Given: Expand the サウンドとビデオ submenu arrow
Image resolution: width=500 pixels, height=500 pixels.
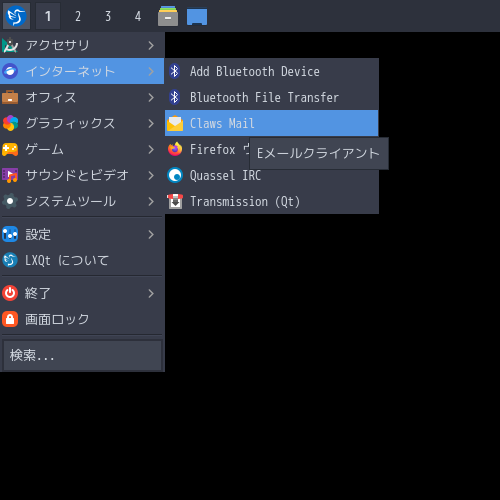Looking at the screenshot, I should coord(151,175).
